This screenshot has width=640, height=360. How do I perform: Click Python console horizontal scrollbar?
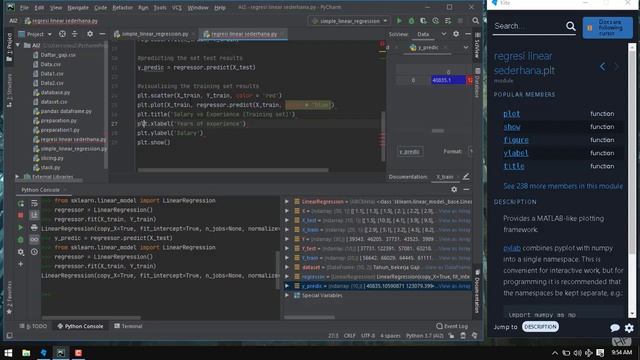point(91,318)
